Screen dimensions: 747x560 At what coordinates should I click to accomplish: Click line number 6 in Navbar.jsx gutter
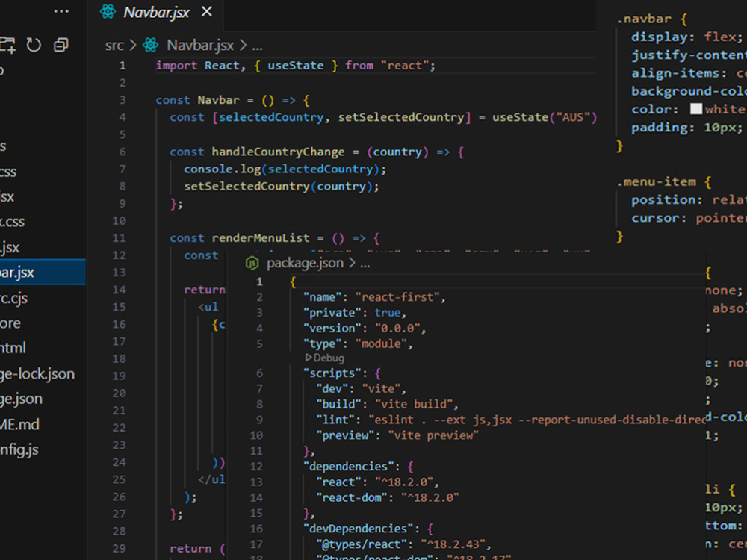pos(123,152)
